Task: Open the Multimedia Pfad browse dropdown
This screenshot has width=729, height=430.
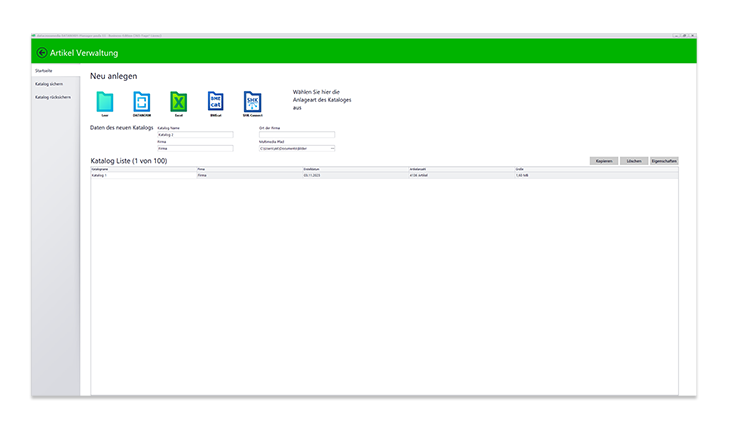Action: click(x=332, y=149)
